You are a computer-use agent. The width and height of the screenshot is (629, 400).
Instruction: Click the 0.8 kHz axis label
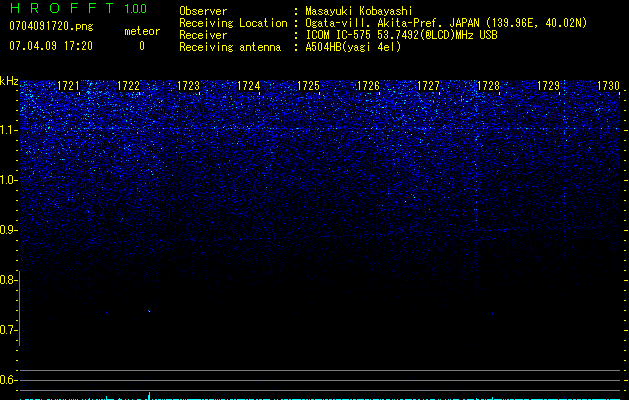pyautogui.click(x=8, y=280)
